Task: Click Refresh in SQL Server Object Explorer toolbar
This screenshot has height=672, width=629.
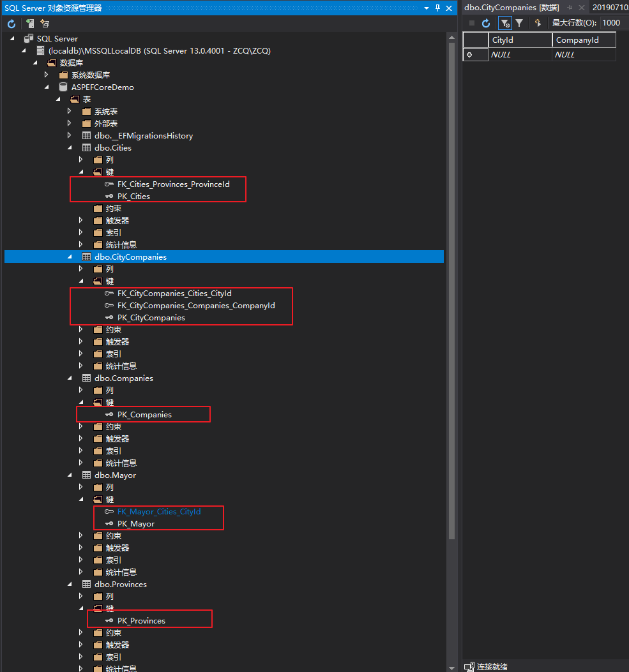Action: (x=11, y=24)
